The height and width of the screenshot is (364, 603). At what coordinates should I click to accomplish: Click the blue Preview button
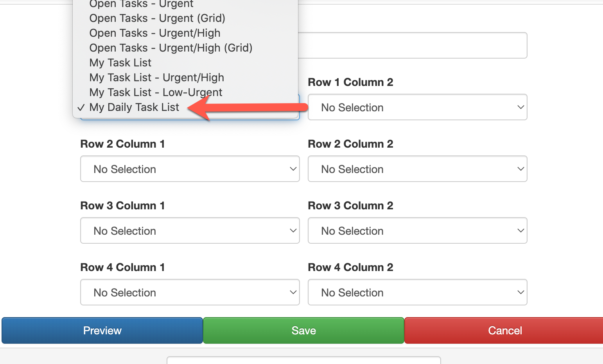(102, 330)
